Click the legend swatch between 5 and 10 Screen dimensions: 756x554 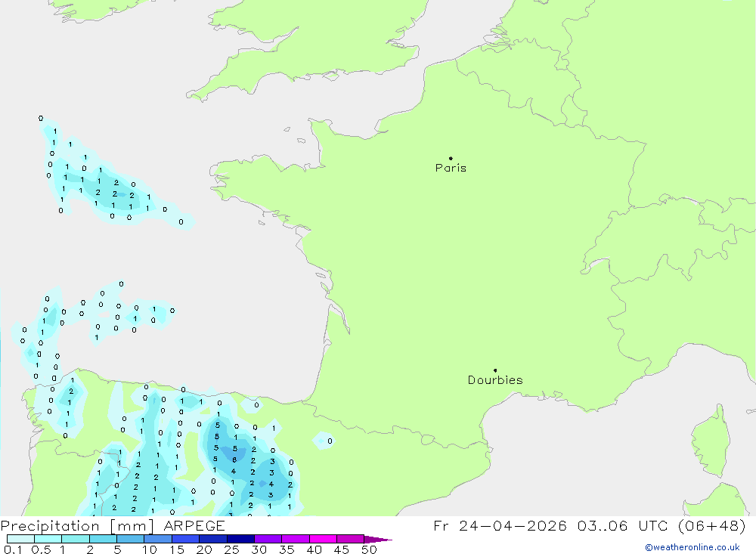(x=130, y=539)
